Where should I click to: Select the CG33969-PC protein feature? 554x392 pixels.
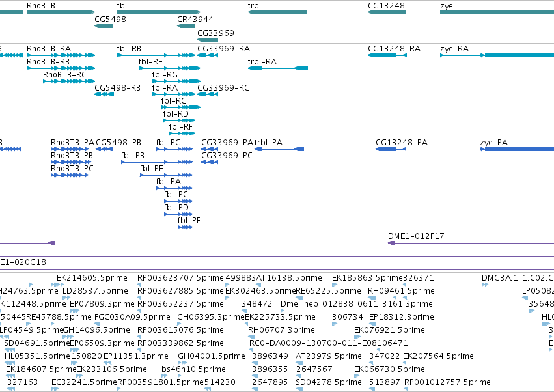pyautogui.click(x=210, y=162)
